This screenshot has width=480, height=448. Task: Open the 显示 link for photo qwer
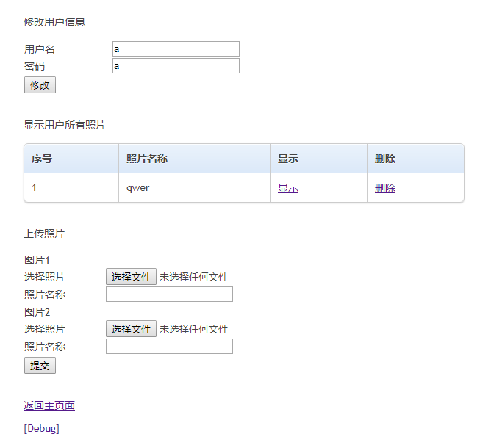(x=287, y=188)
